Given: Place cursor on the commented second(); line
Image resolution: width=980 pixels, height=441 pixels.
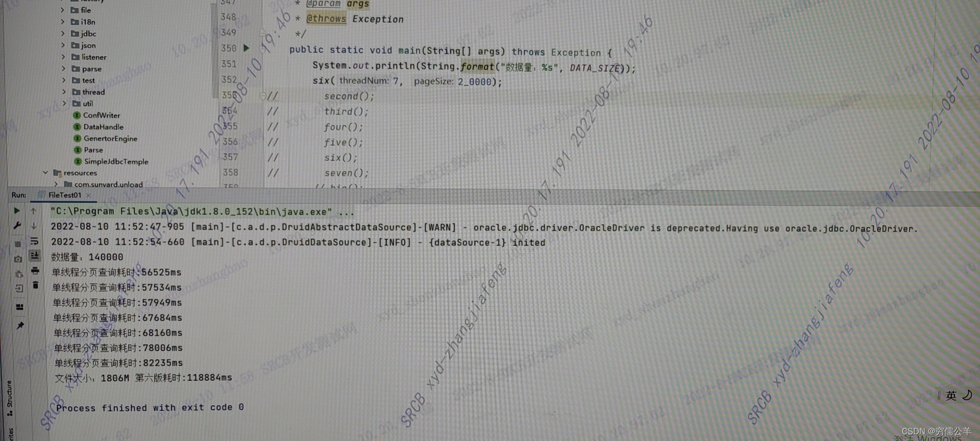Looking at the screenshot, I should [x=349, y=96].
